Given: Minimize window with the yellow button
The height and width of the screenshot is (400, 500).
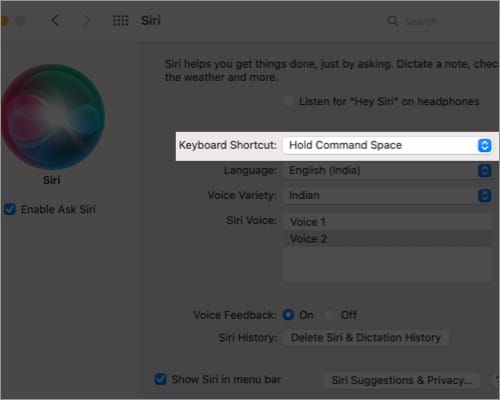Looking at the screenshot, I should tap(4, 21).
